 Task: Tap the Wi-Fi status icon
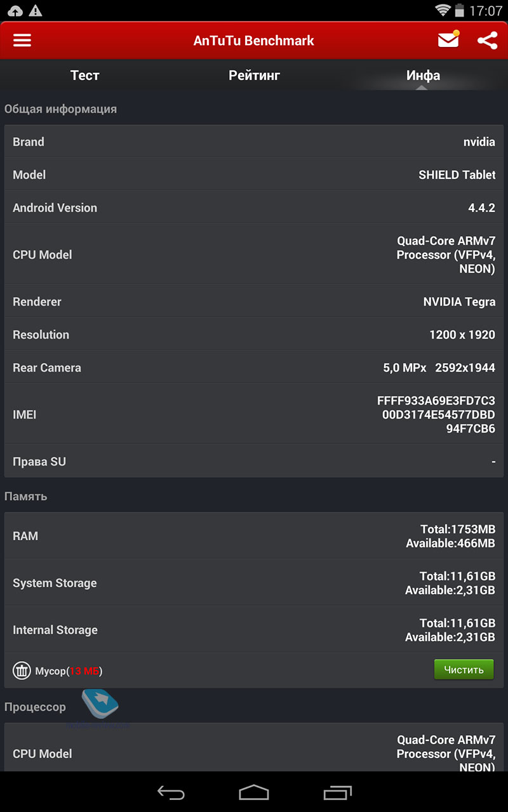(x=443, y=10)
